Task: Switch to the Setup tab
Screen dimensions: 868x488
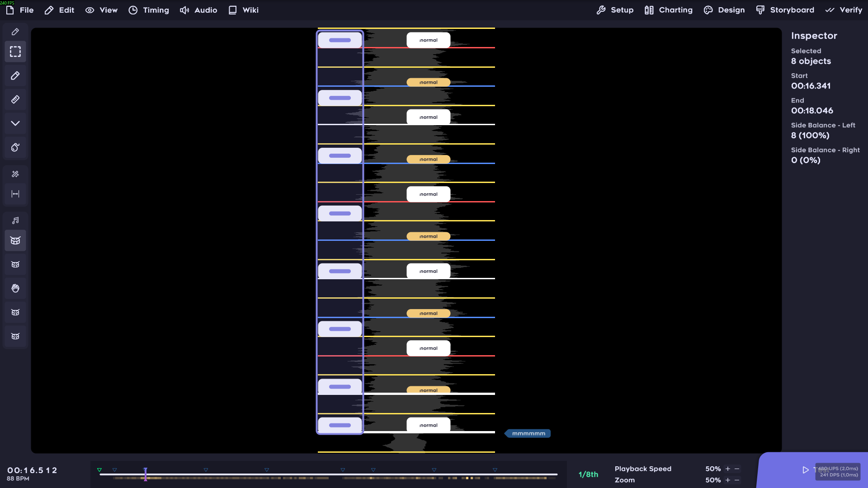Action: (x=615, y=10)
